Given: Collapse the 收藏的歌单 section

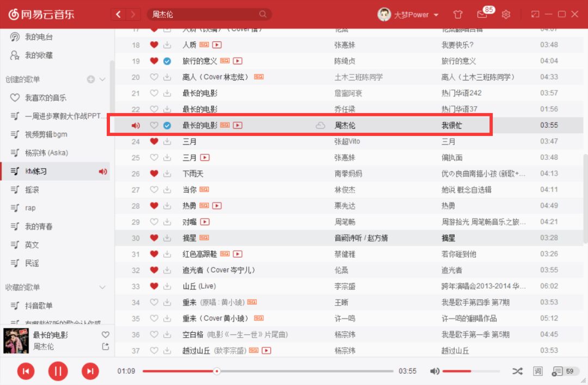Looking at the screenshot, I should [102, 287].
